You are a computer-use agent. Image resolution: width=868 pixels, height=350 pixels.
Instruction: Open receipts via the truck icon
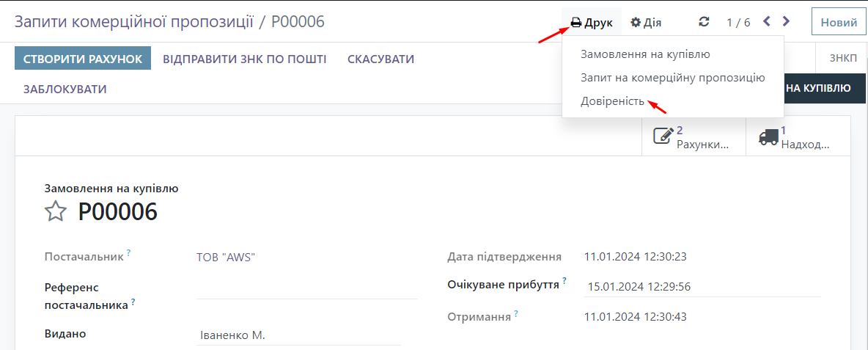pyautogui.click(x=768, y=136)
